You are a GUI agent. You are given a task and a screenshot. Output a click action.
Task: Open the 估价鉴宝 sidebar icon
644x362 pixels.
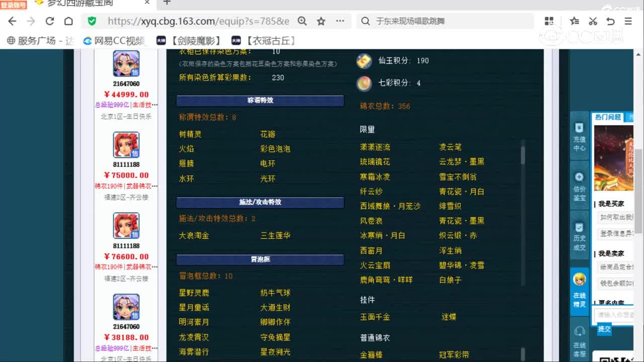(579, 187)
